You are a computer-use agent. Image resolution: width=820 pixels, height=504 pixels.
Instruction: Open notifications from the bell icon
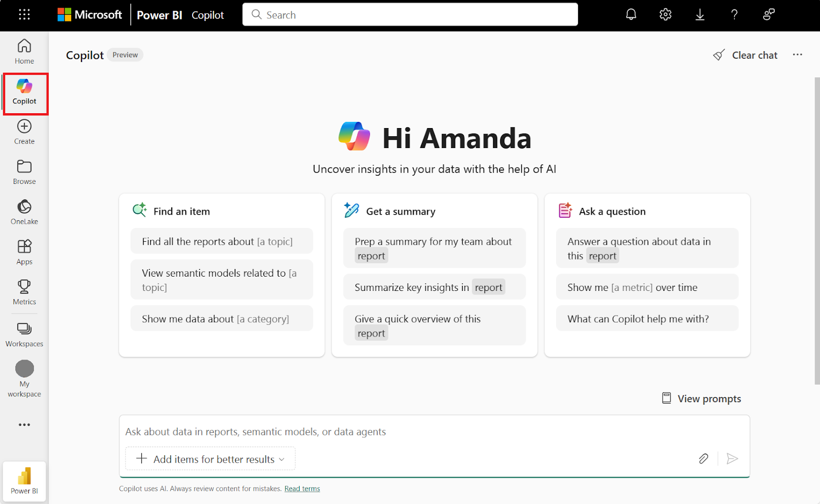coord(631,14)
